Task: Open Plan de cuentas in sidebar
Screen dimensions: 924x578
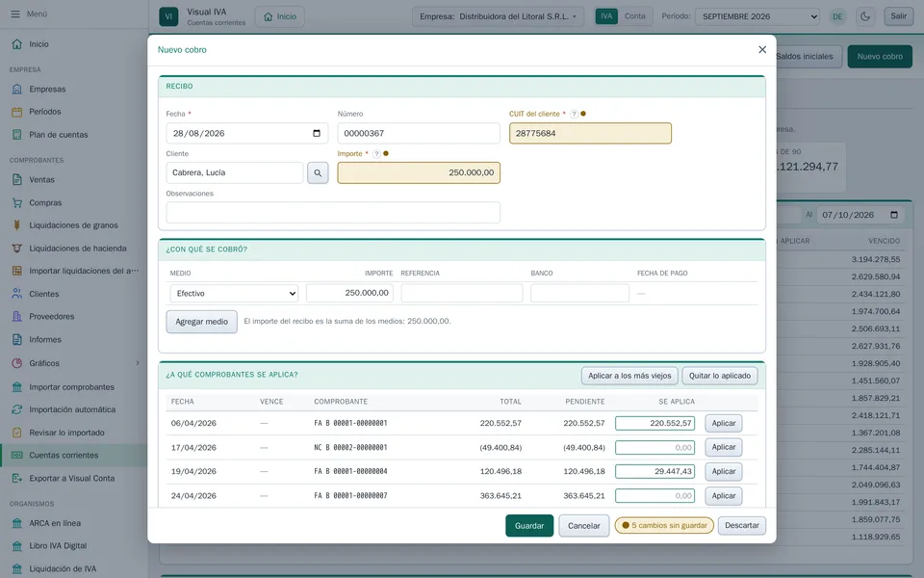Action: pos(59,135)
